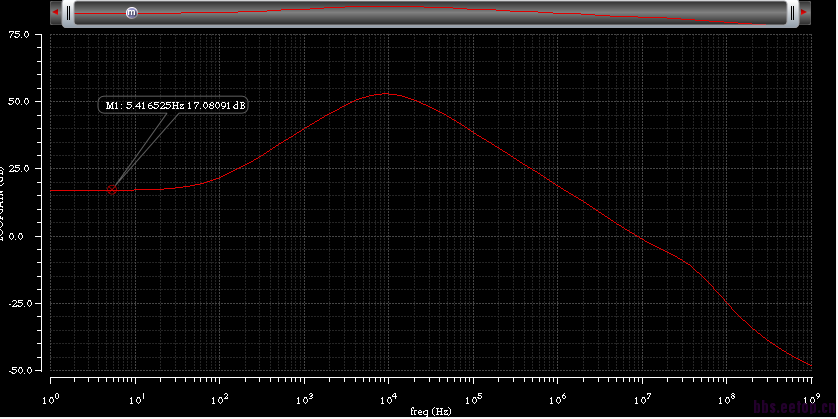The image size is (838, 419).
Task: Click the 10^0 x-axis tick label
Action: [x=52, y=398]
